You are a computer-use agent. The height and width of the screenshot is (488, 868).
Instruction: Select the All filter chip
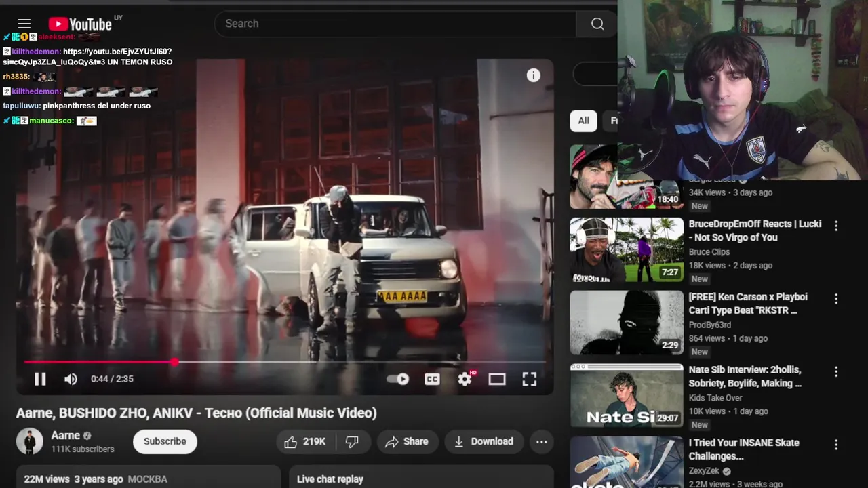[x=583, y=121]
